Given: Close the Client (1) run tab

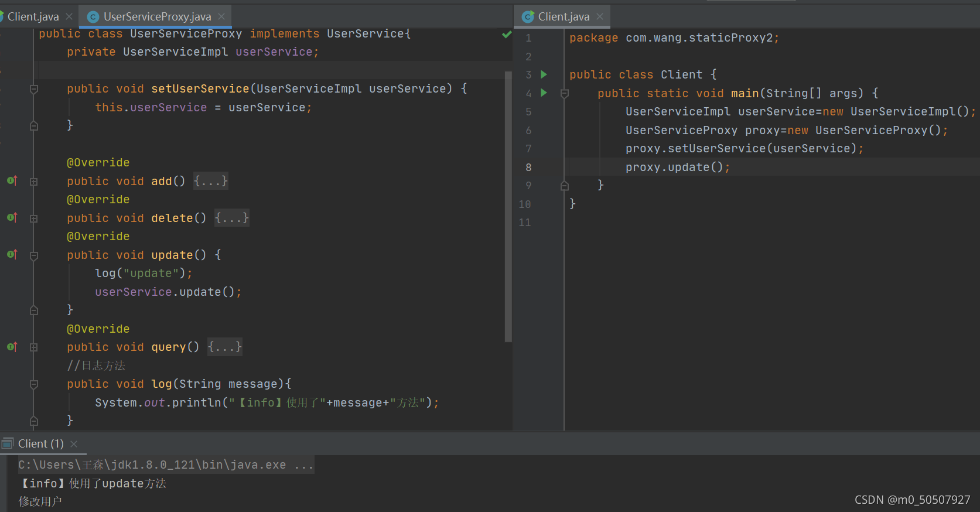Looking at the screenshot, I should click(x=74, y=444).
